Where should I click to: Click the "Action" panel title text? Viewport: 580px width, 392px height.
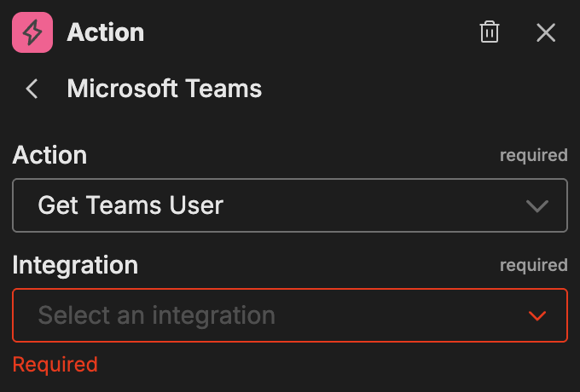105,33
